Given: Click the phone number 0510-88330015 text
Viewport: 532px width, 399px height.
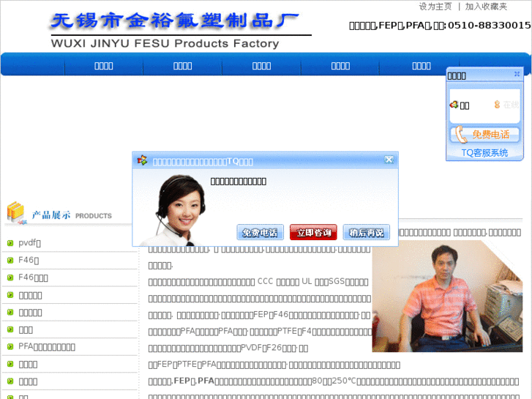Looking at the screenshot, I should (490, 26).
